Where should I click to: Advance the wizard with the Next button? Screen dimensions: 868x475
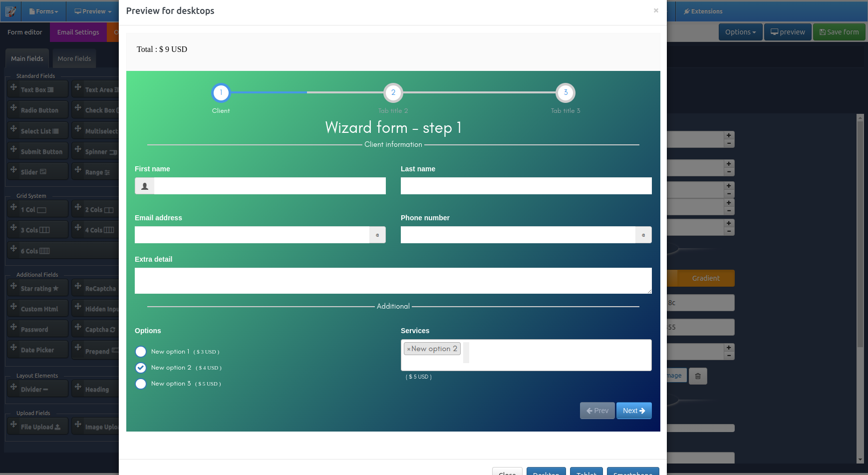634,410
